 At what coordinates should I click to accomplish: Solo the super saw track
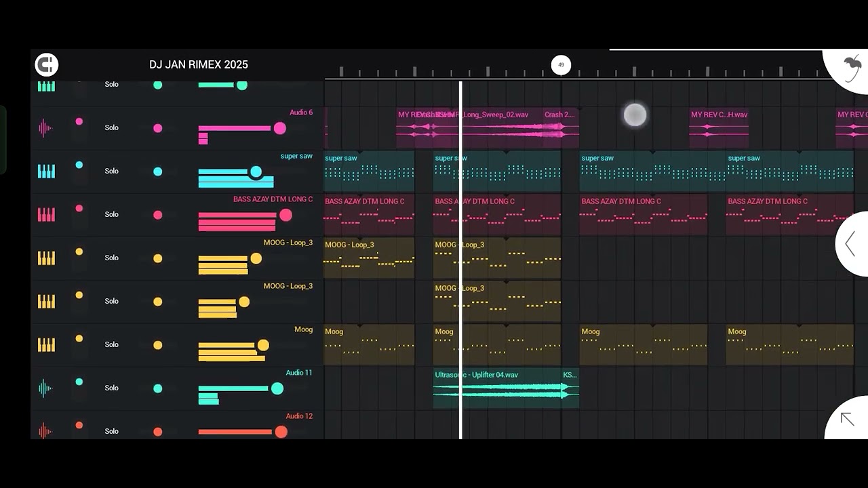112,171
